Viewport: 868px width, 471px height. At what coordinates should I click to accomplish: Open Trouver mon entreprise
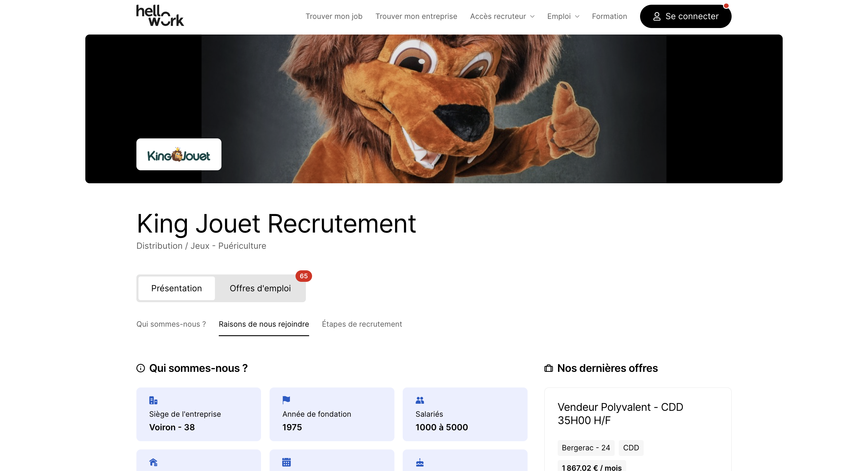point(416,17)
